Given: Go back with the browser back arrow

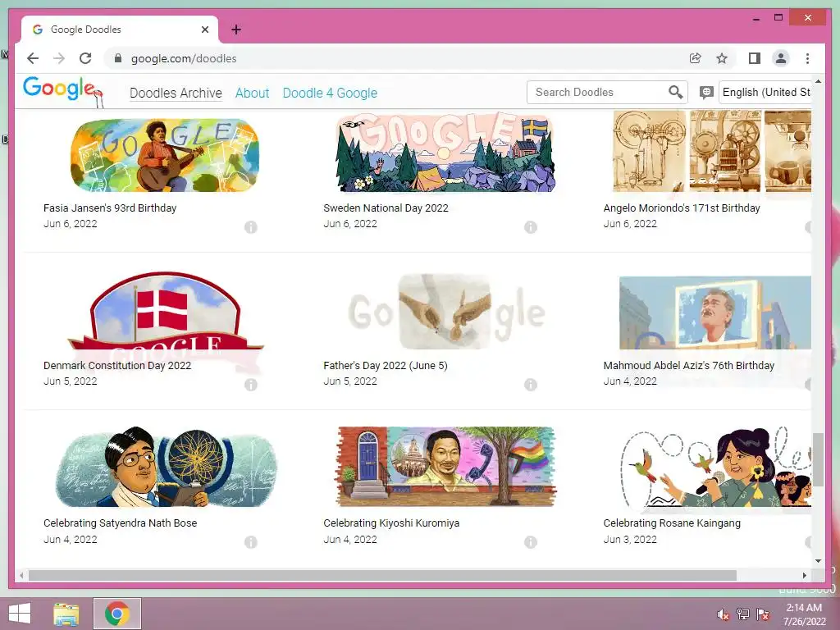Looking at the screenshot, I should [x=33, y=58].
